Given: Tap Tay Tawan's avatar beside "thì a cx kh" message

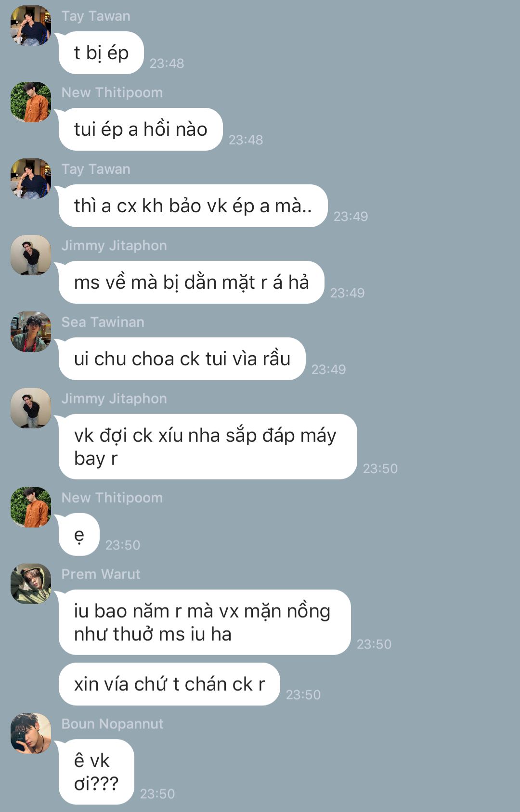Looking at the screenshot, I should pos(31,179).
